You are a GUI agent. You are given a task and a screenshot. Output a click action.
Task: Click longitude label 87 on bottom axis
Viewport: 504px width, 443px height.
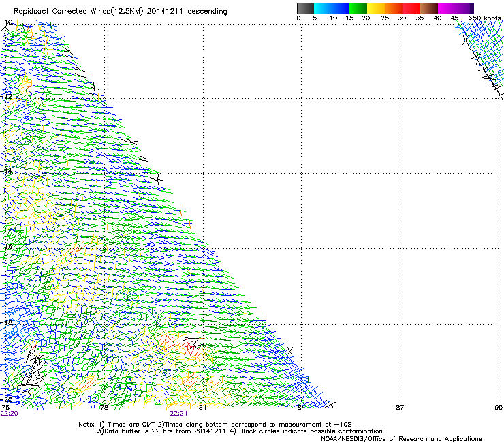click(400, 408)
